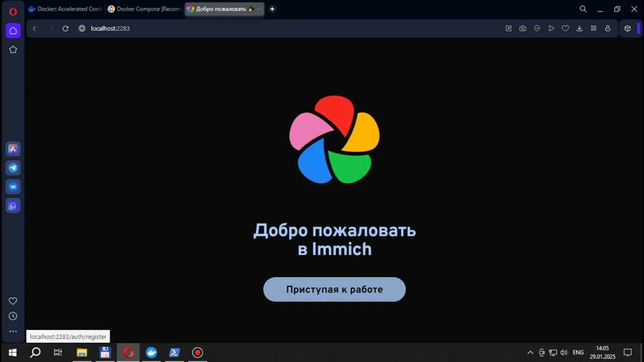Click the Opera icon on taskbar

tap(128, 352)
